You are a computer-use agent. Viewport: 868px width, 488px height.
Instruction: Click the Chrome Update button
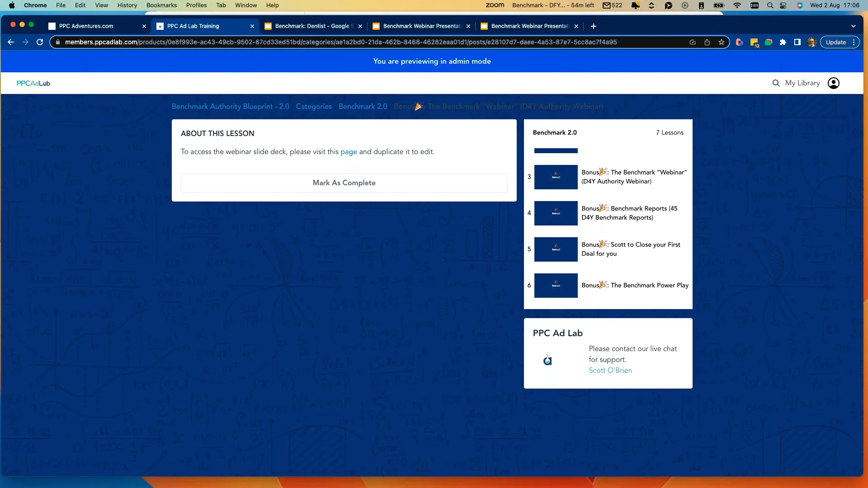[836, 42]
